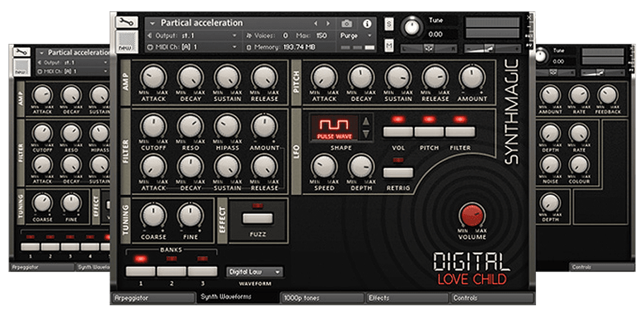
Task: Open instrument info icon
Action: (x=367, y=23)
